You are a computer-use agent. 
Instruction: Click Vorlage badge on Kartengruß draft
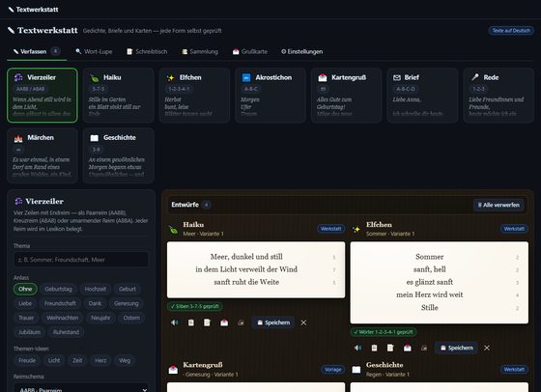pyautogui.click(x=333, y=369)
